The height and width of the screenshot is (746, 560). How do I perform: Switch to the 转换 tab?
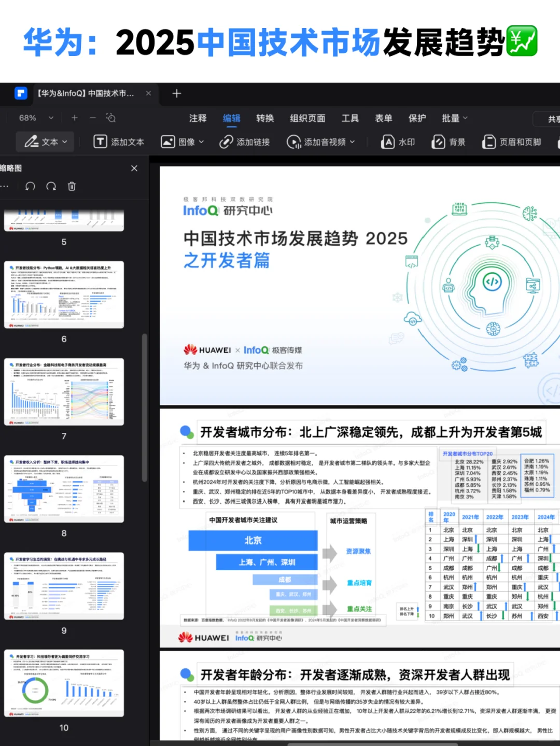point(265,118)
